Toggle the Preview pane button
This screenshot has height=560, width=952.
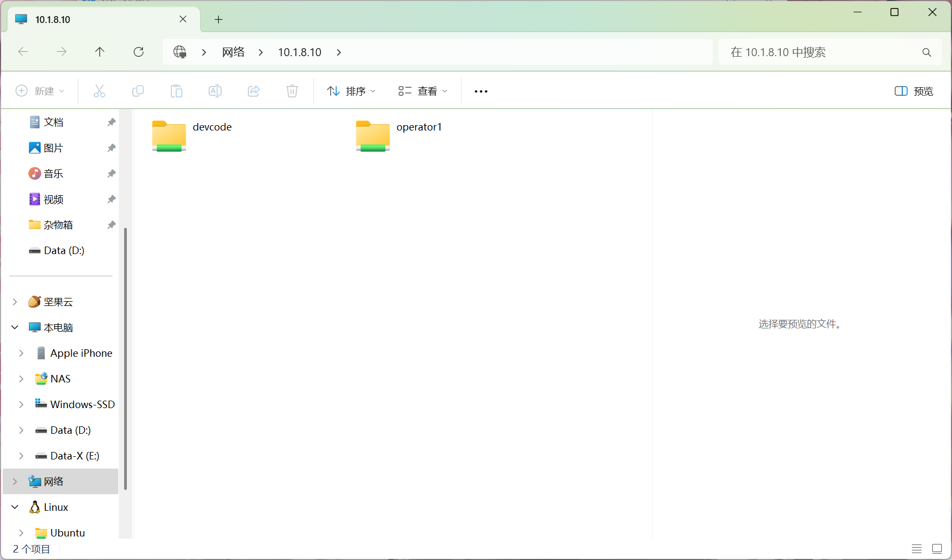point(913,91)
